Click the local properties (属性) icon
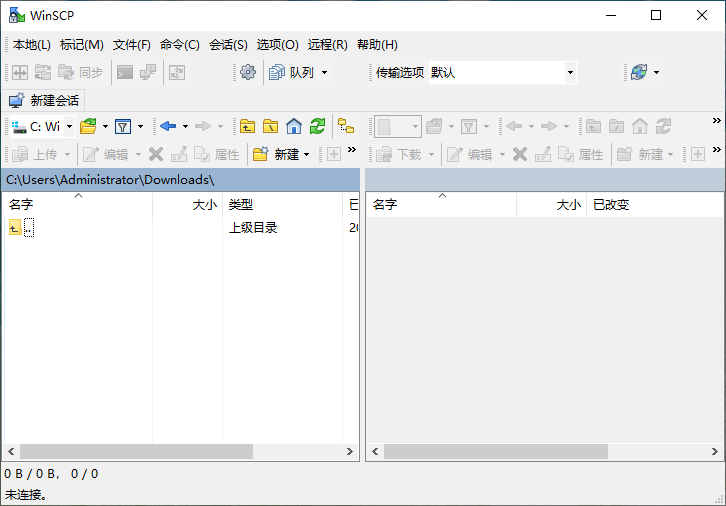This screenshot has height=506, width=726. coord(202,154)
